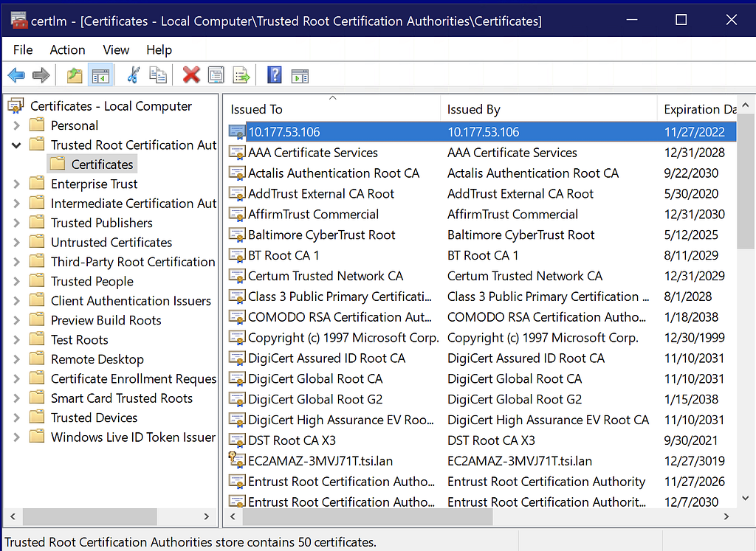Select AffirmTrust Commercial certificate row

[482, 215]
